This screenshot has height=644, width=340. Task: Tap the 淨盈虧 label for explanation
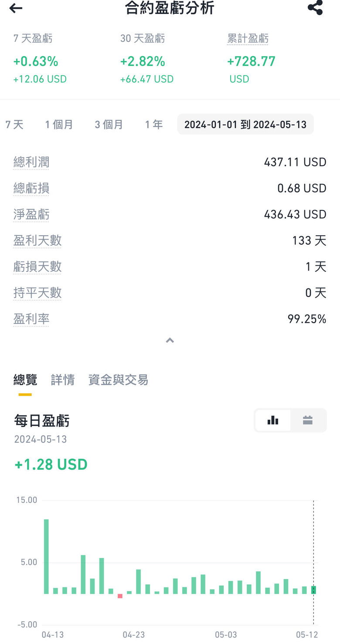[x=31, y=214]
